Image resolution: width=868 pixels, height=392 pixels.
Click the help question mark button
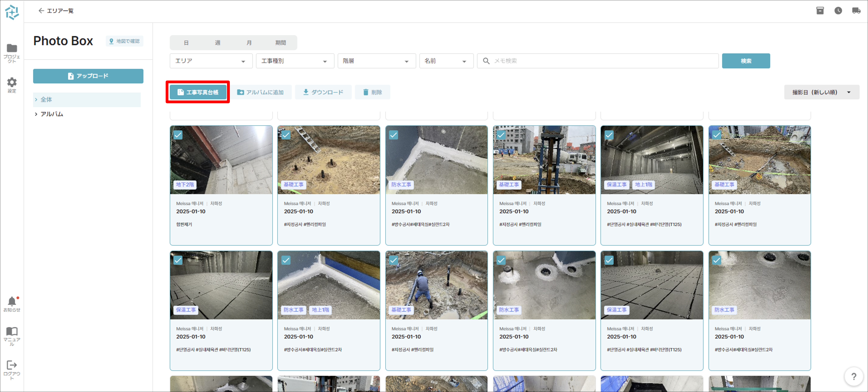pyautogui.click(x=854, y=376)
